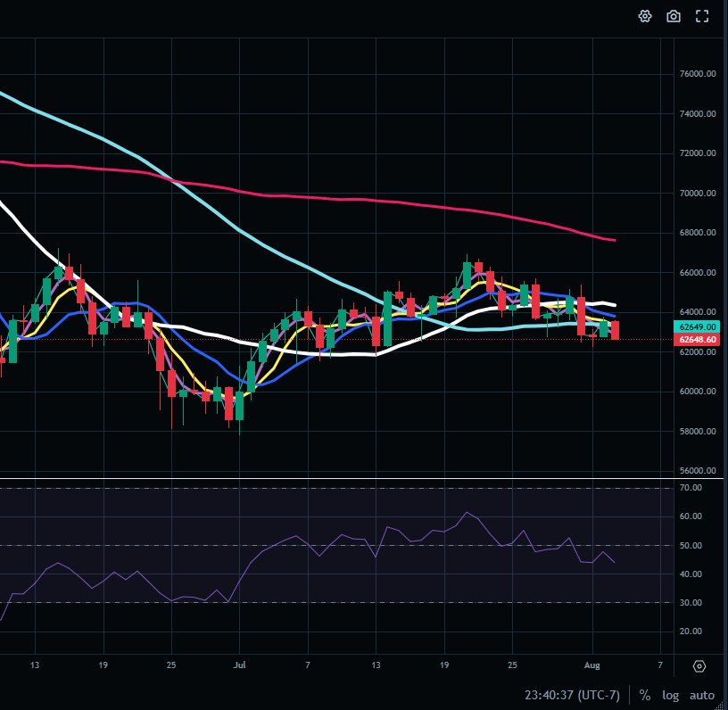This screenshot has height=710, width=728.
Task: Click the 25 date label before Aug
Action: (x=512, y=665)
